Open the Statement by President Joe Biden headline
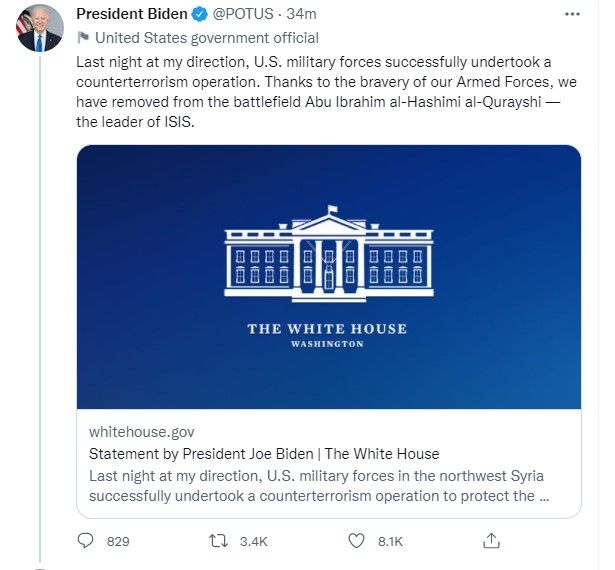Viewport: 615px width, 570px height. click(x=264, y=453)
